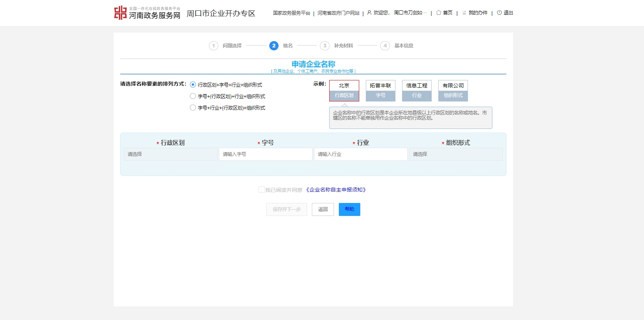Click step 4 circle 基本信息
The image size is (644, 320).
(x=385, y=46)
